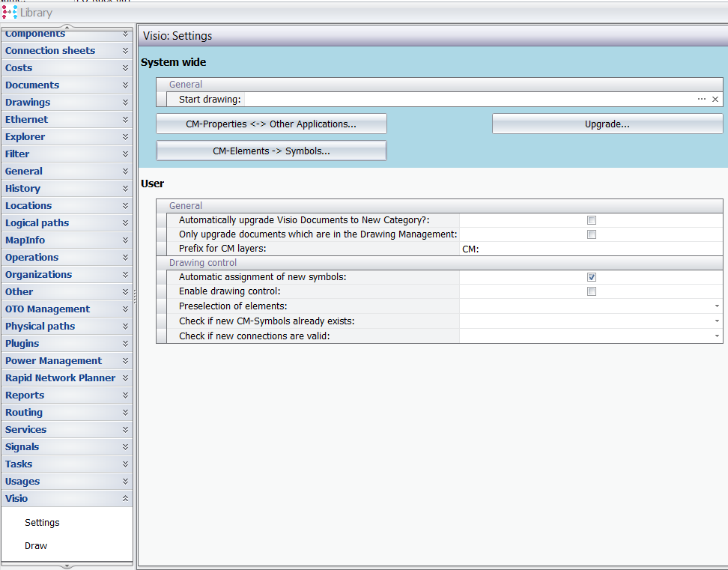
Task: Click the sidebar splitter grip handle
Action: pyautogui.click(x=135, y=297)
